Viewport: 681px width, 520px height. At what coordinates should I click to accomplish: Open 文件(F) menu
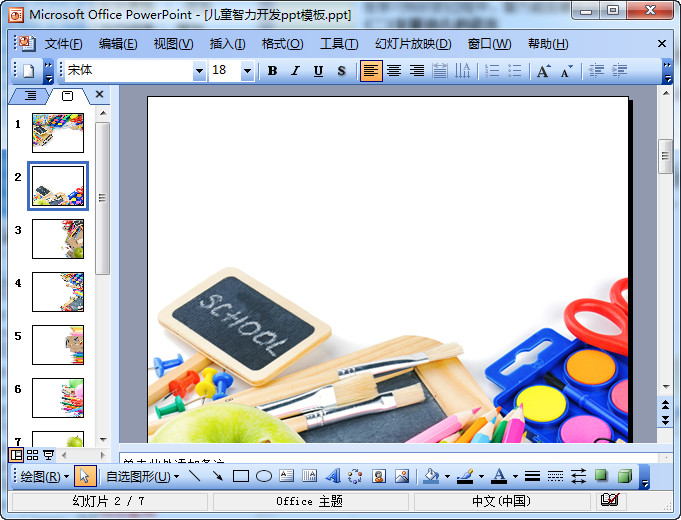63,44
